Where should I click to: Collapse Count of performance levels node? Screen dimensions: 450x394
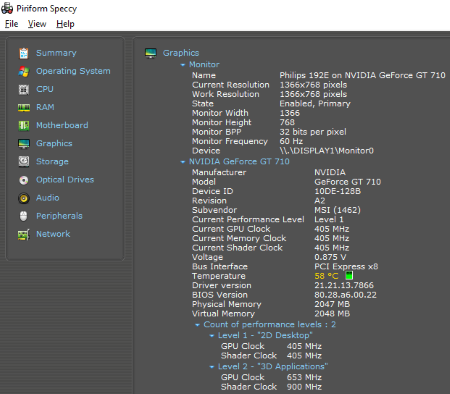(x=197, y=325)
